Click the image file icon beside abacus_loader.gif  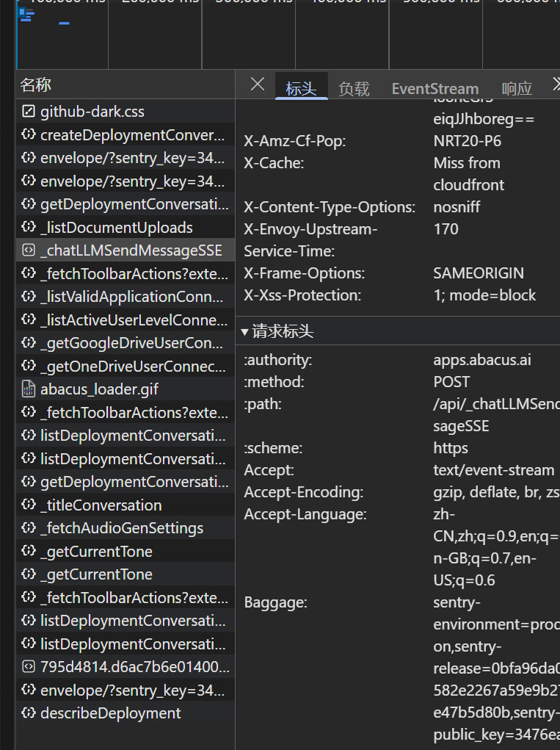(x=29, y=389)
